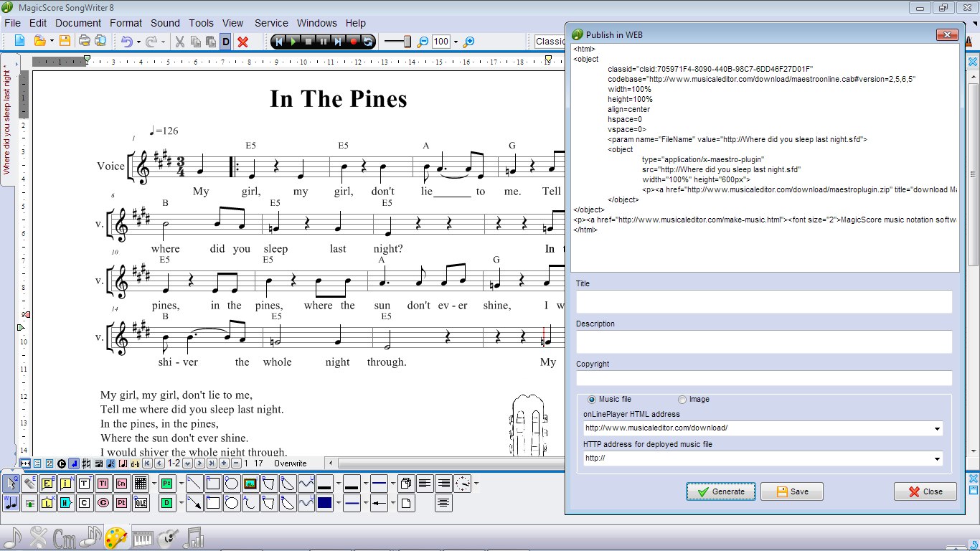Open the piano keyboard tab at the bottom
980x551 pixels.
[x=143, y=538]
